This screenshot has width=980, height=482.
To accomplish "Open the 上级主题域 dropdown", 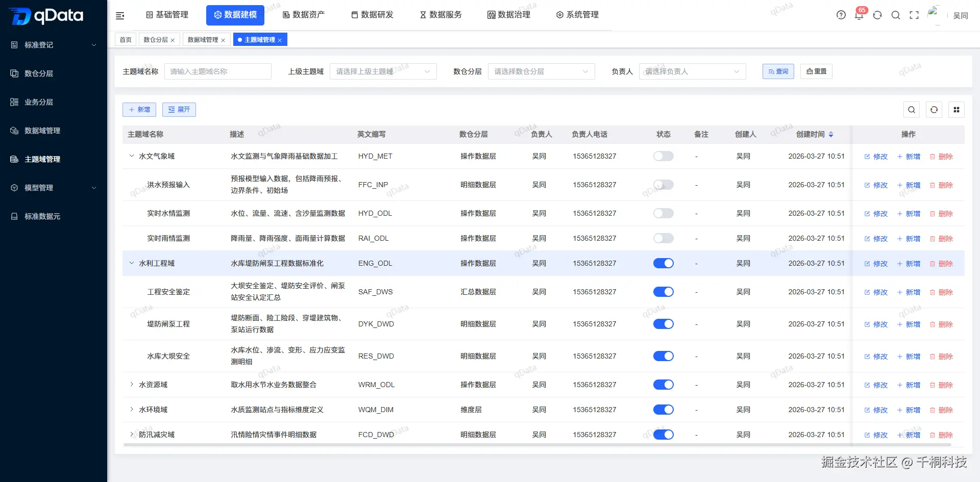I will (383, 71).
